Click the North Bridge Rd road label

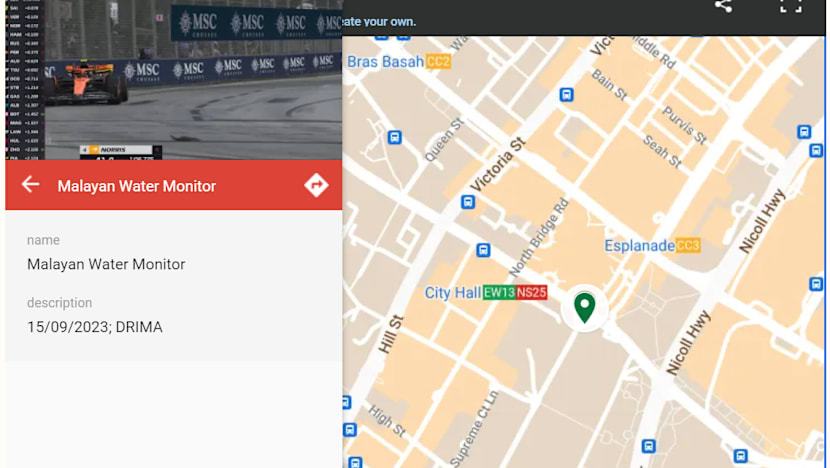click(x=538, y=238)
